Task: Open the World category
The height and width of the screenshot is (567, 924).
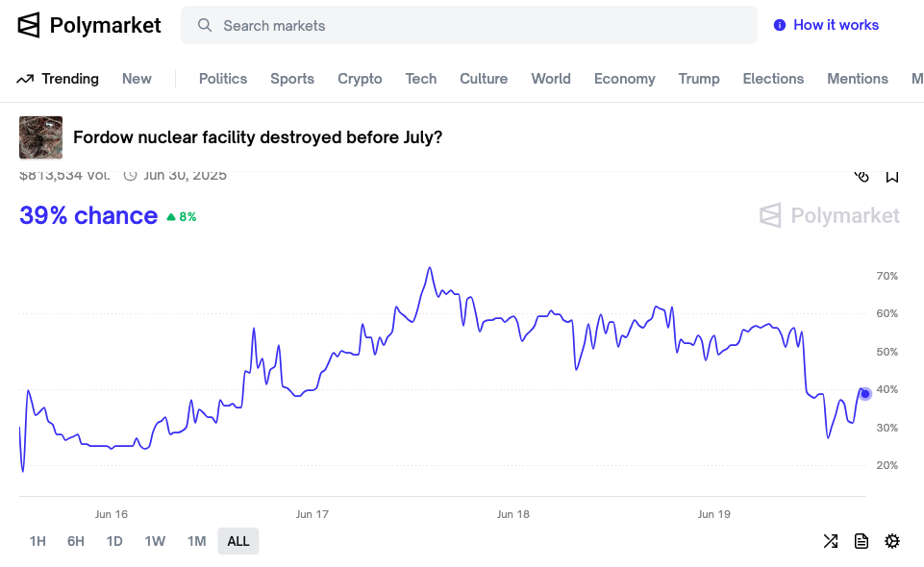Action: pos(551,79)
